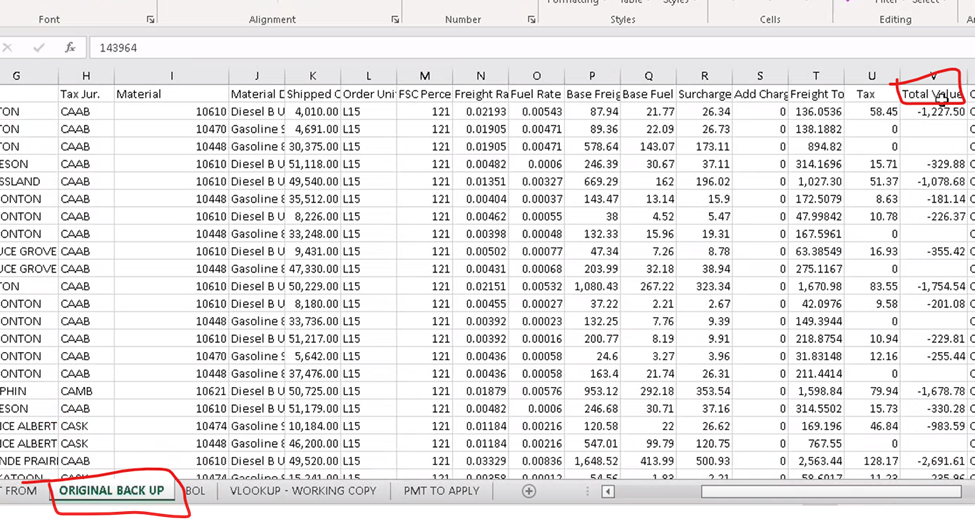The height and width of the screenshot is (519, 975).
Task: Select freight total cell 2,563.44
Action: pos(816,461)
